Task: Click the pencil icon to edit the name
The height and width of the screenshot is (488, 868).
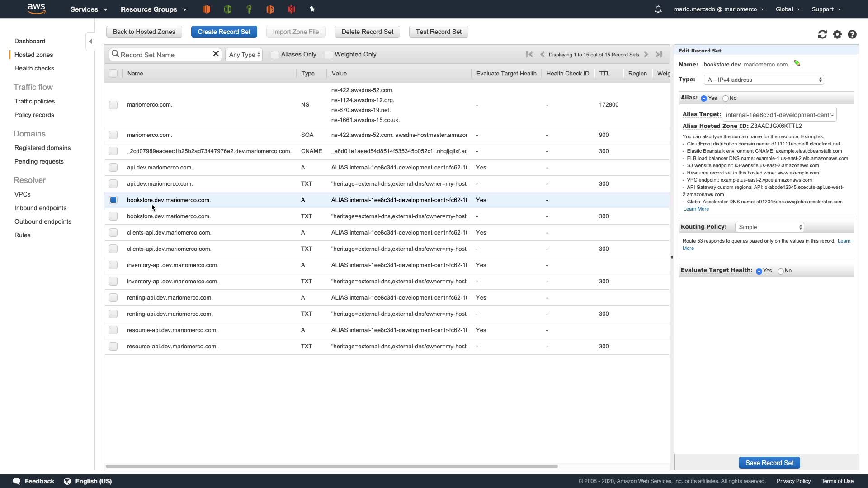Action: tap(797, 63)
